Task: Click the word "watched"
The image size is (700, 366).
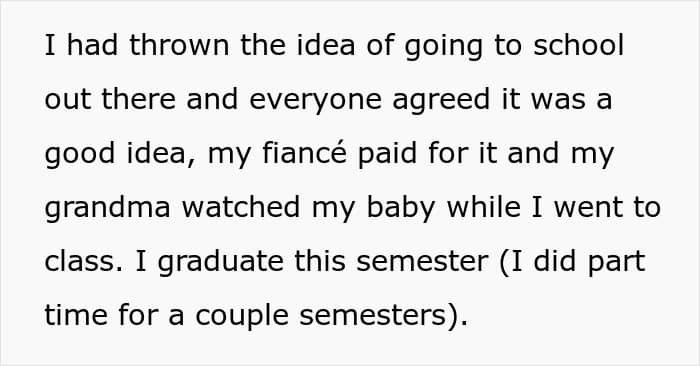Action: tap(241, 207)
